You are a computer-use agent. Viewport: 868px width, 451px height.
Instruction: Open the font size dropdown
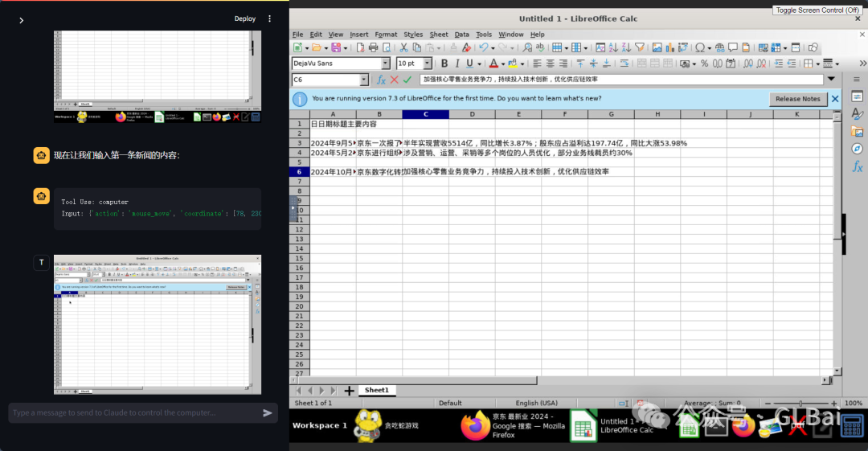(x=428, y=64)
